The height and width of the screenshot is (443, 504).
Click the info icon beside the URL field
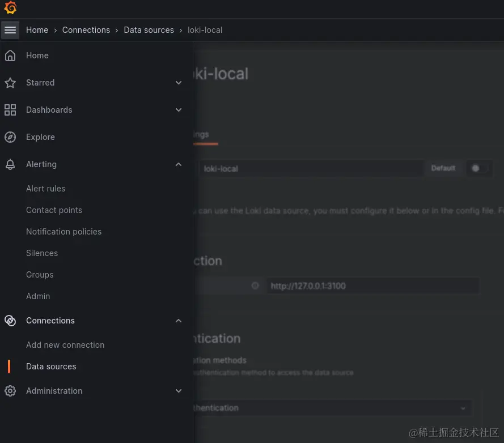[x=255, y=286]
